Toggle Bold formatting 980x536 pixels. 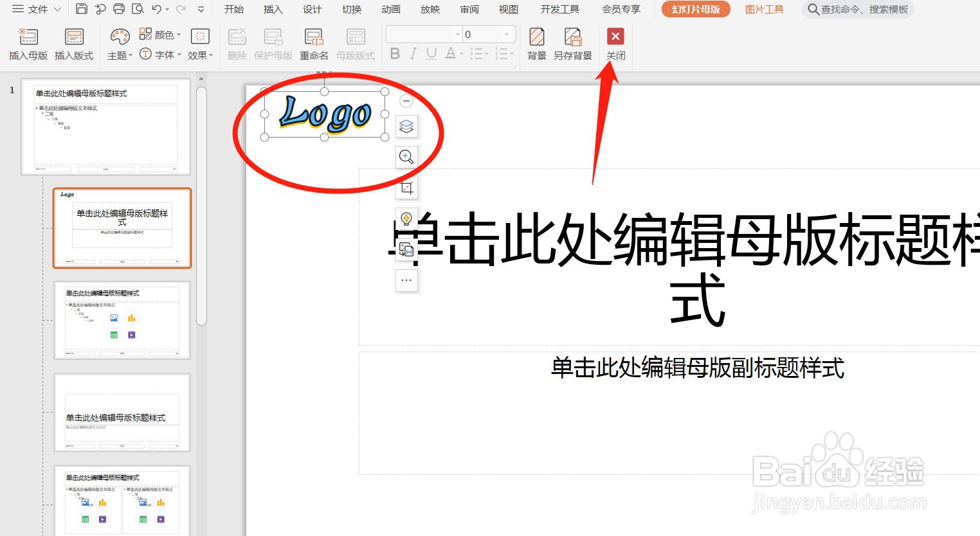pos(395,53)
